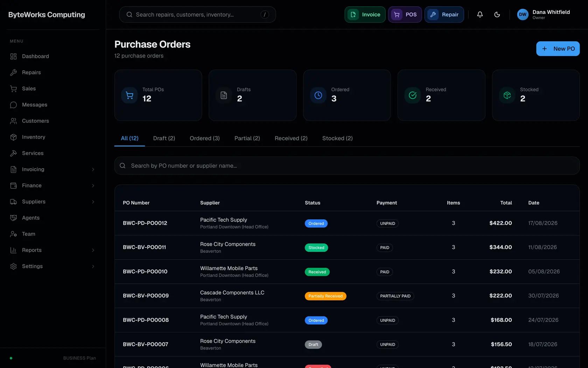Click the Team members icon
Screen dimensions: 588x368
coord(13,234)
